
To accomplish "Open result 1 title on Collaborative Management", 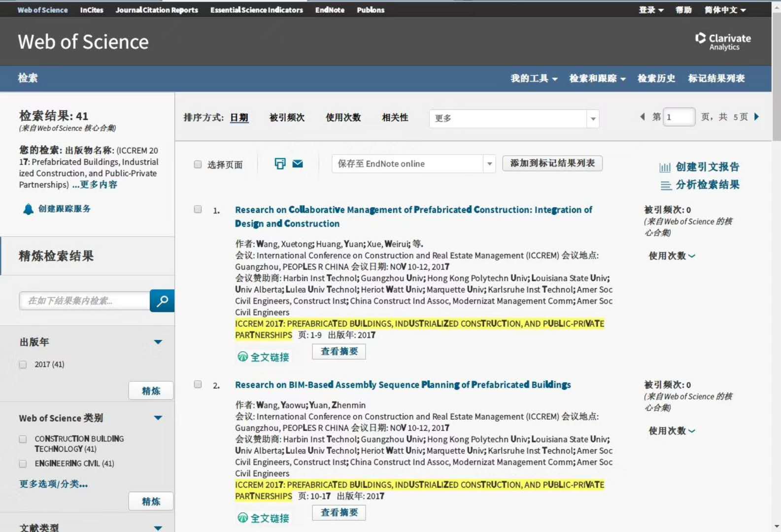I will (413, 217).
